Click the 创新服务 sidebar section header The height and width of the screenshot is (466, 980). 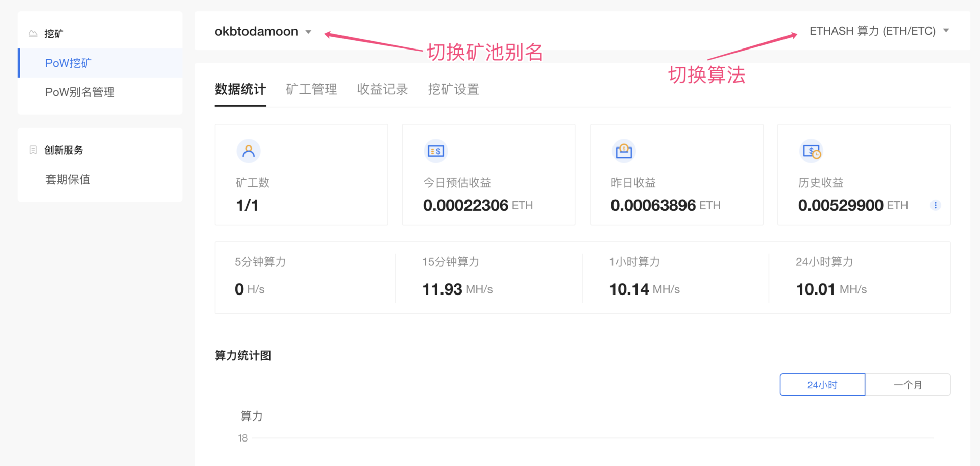(x=63, y=150)
